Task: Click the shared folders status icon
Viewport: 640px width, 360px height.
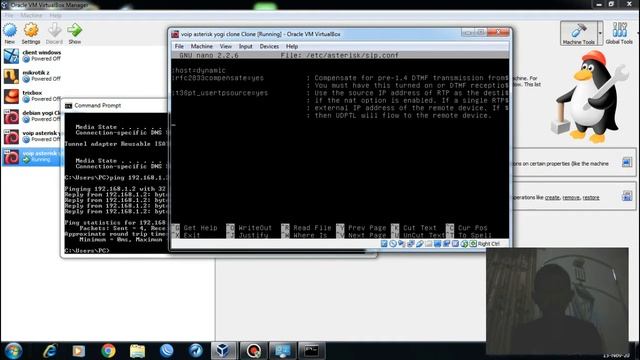Action: pos(429,244)
